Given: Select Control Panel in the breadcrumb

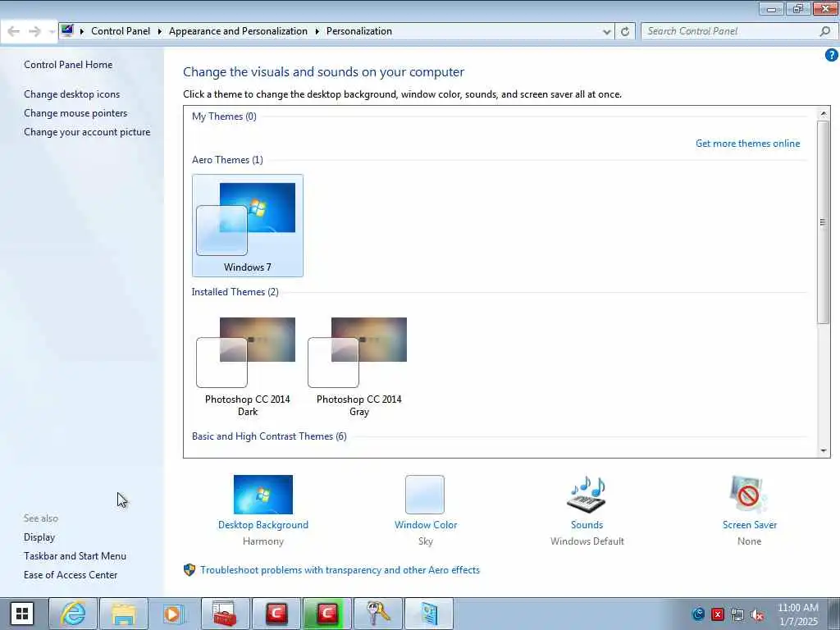Looking at the screenshot, I should tap(121, 31).
